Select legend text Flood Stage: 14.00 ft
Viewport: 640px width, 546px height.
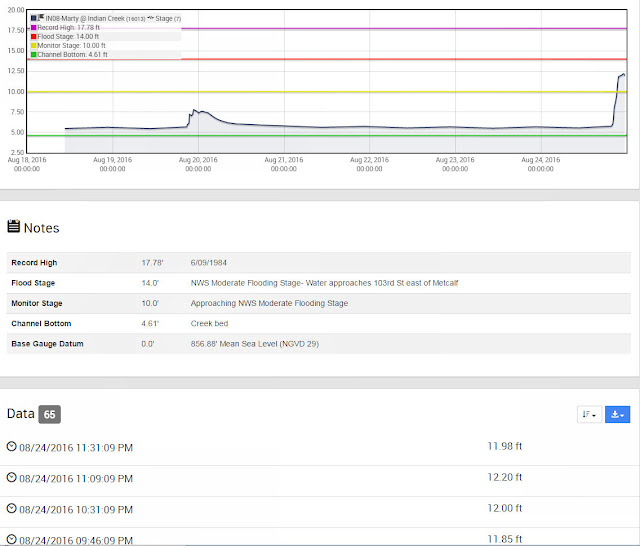pyautogui.click(x=68, y=37)
